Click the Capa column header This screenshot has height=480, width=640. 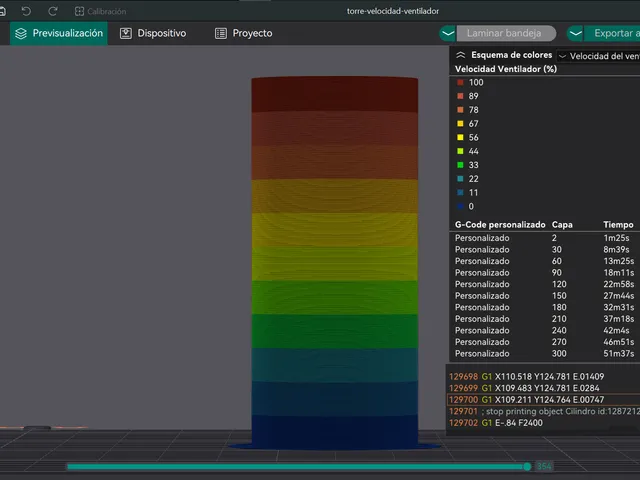click(x=562, y=225)
